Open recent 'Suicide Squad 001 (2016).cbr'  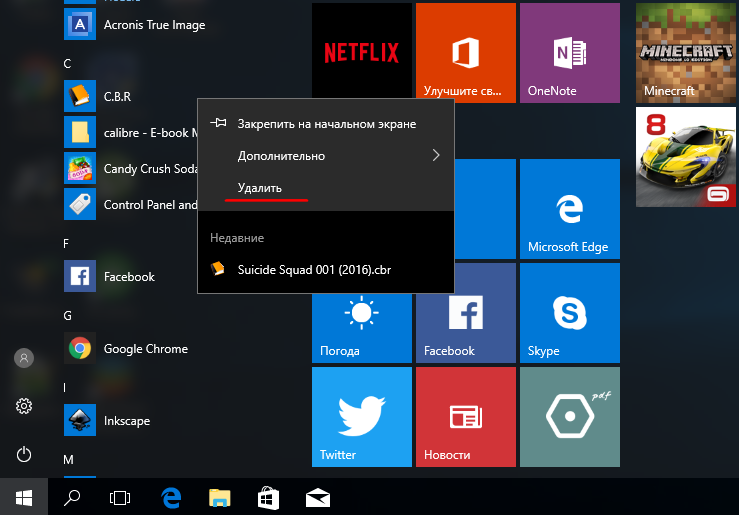[x=326, y=270]
